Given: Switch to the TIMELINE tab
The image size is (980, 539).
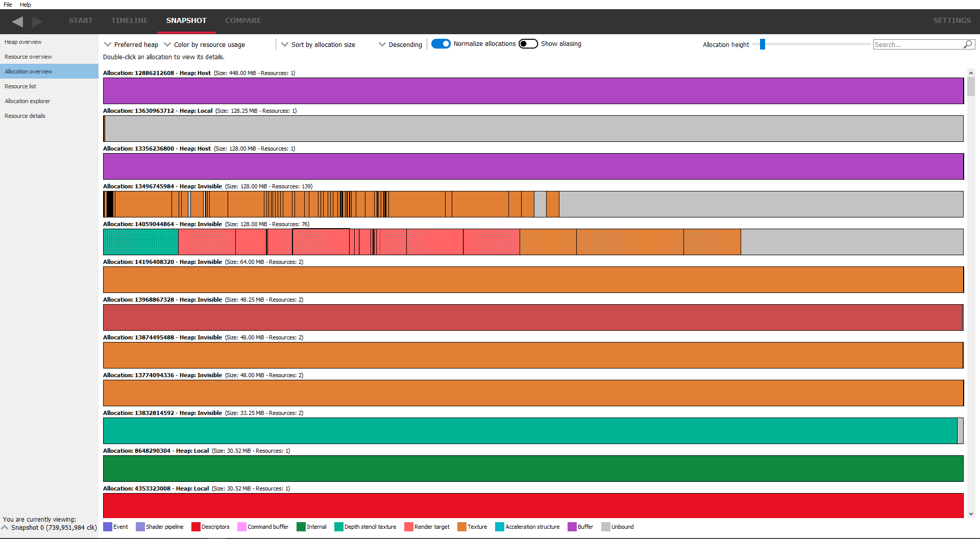Looking at the screenshot, I should coord(130,20).
